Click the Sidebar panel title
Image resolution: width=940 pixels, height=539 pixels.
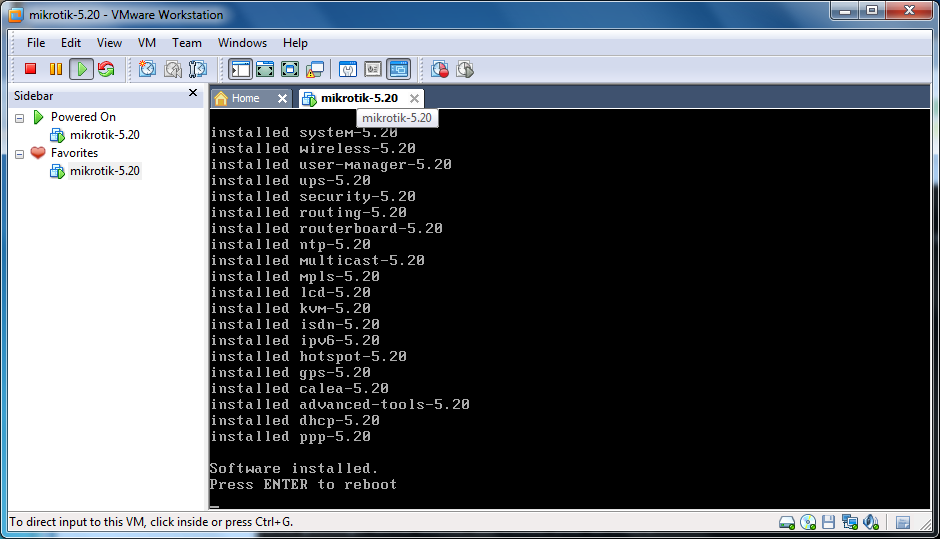coord(34,96)
